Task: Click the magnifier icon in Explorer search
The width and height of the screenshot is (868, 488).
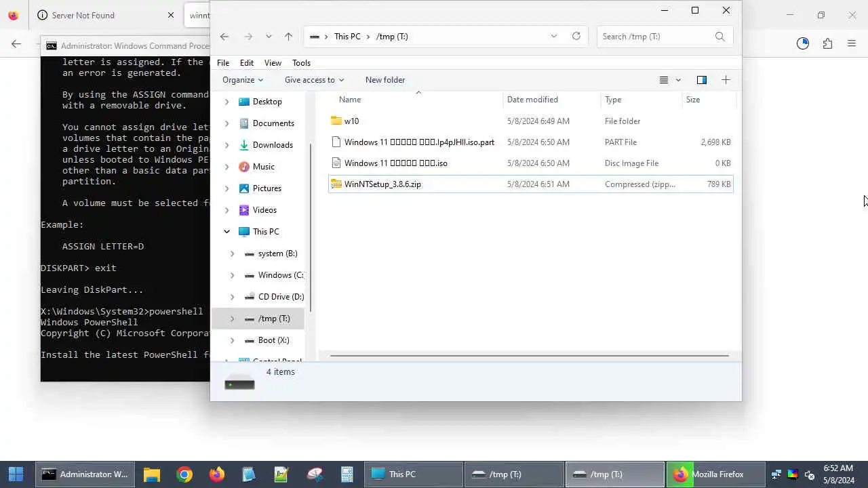Action: tap(720, 37)
